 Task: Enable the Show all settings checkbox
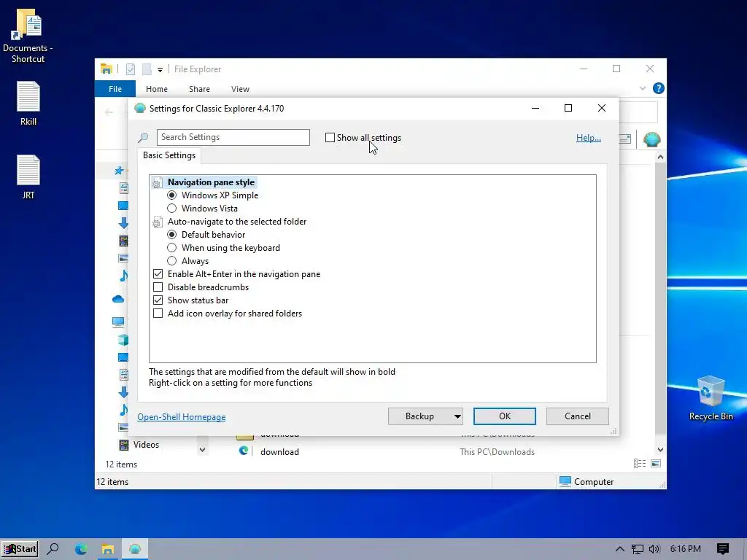(330, 138)
